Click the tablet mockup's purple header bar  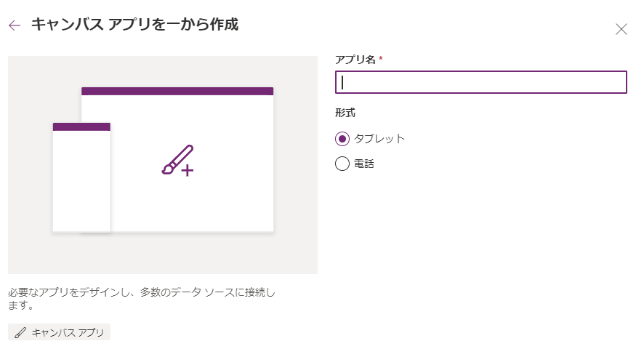point(177,91)
